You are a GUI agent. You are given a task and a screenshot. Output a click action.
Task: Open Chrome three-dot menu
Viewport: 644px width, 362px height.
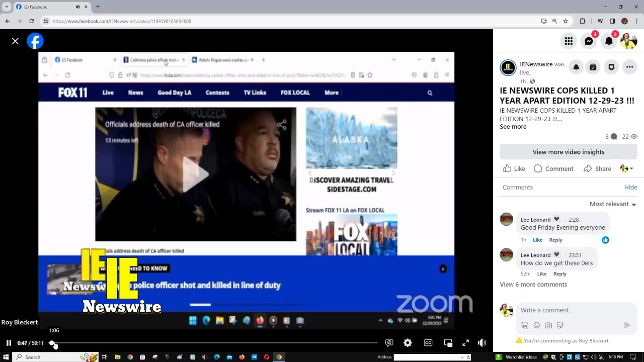click(636, 21)
